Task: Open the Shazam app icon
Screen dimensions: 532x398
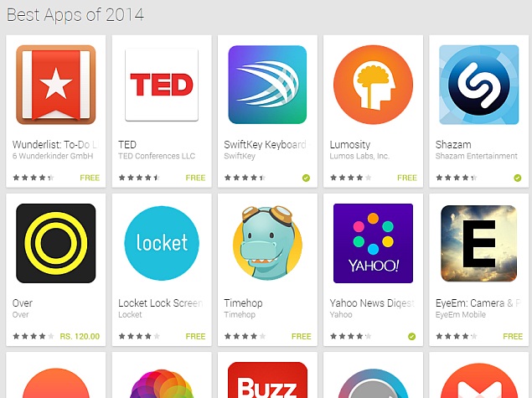Action: [x=478, y=85]
